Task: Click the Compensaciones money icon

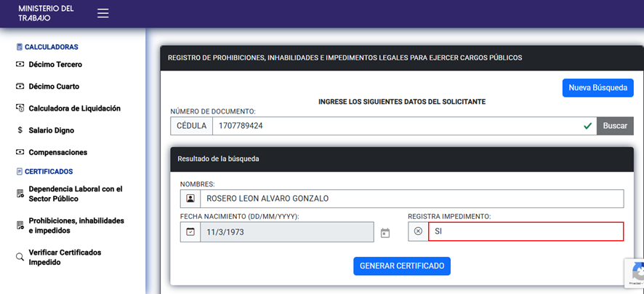Action: [x=20, y=153]
